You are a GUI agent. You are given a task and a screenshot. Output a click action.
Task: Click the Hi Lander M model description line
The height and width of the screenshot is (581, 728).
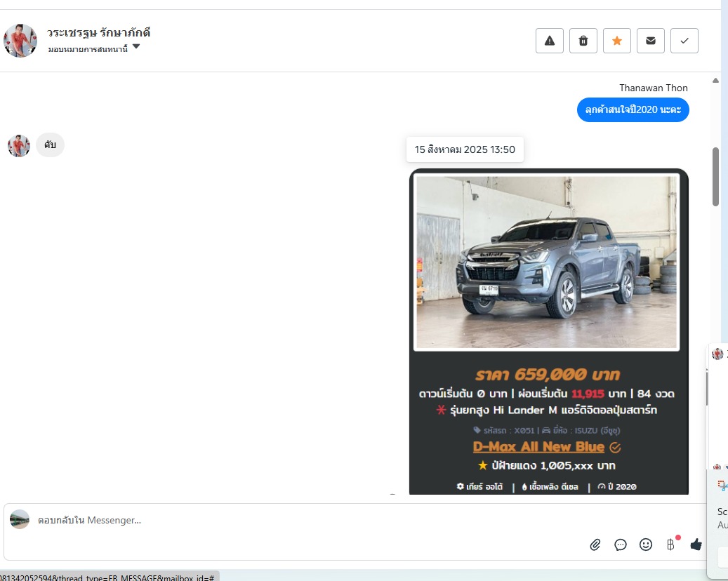(546, 410)
